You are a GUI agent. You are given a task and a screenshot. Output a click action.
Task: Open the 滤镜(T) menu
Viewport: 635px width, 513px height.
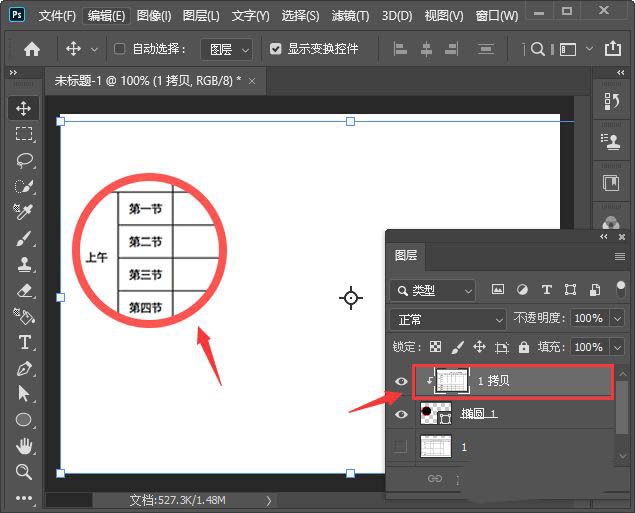point(349,16)
